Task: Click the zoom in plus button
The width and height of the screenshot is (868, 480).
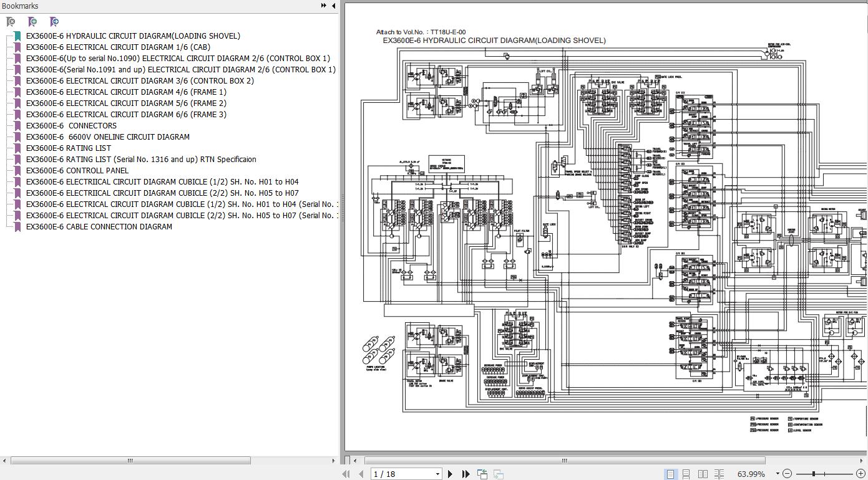Action: pos(862,474)
